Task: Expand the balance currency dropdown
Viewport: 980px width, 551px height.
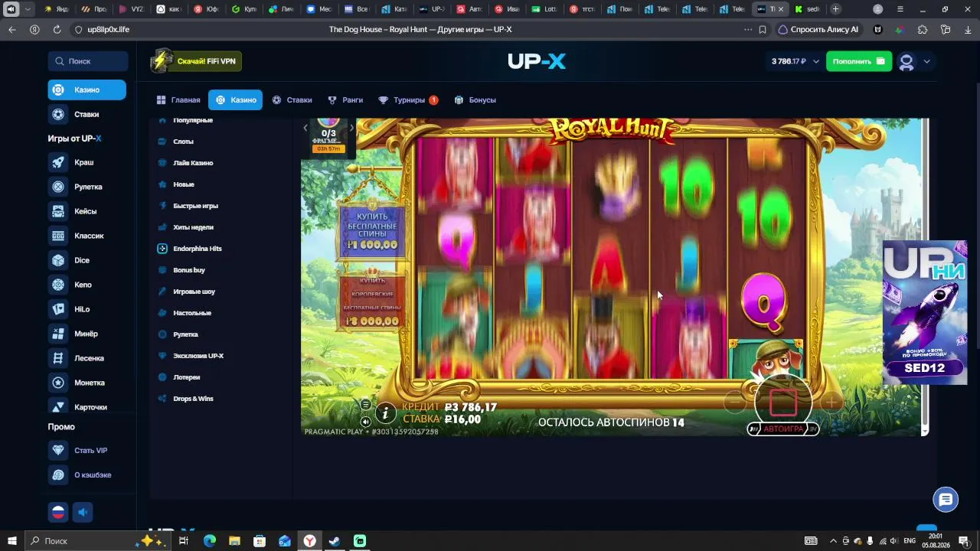Action: [816, 61]
